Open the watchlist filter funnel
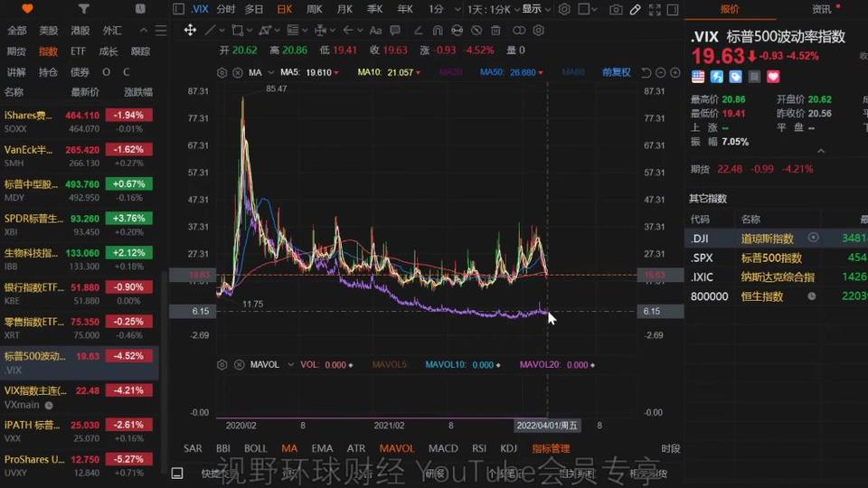The width and height of the screenshot is (868, 488). (x=83, y=8)
